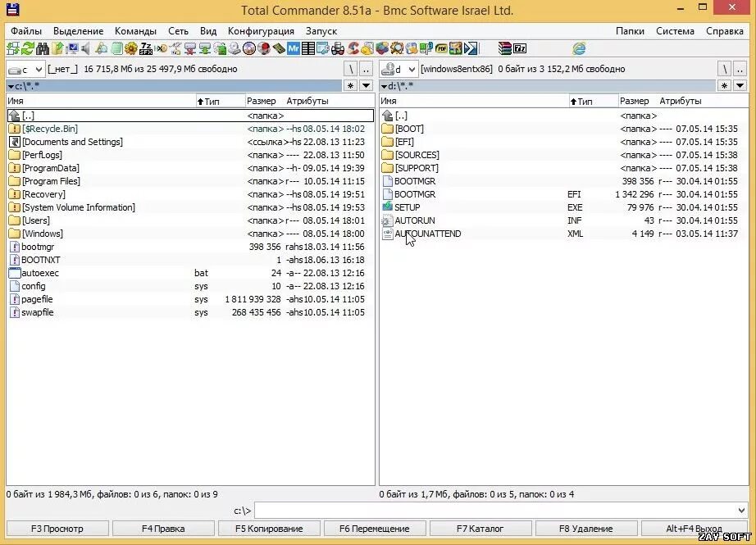Open the Запуск menu
756x545 pixels.
coord(321,31)
